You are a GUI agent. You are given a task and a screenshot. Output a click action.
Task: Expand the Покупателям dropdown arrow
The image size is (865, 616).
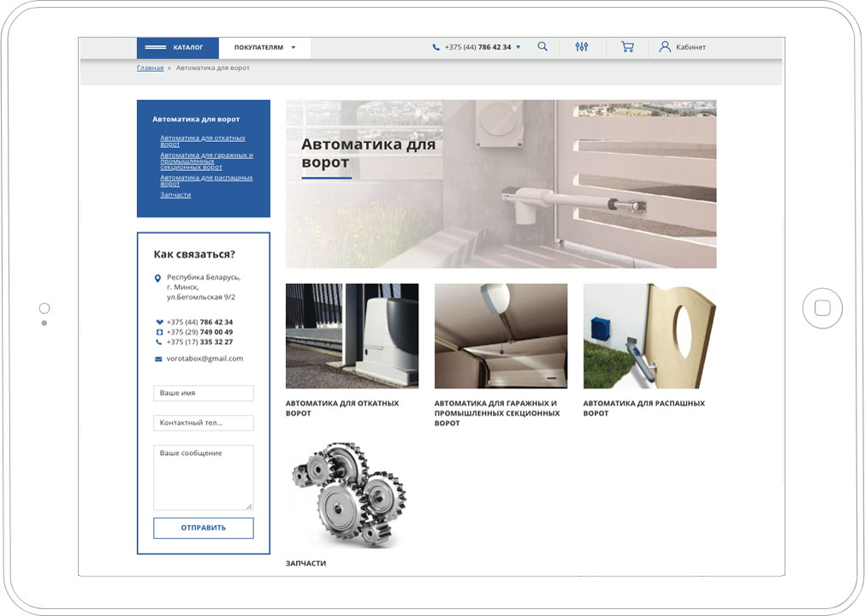(x=293, y=47)
